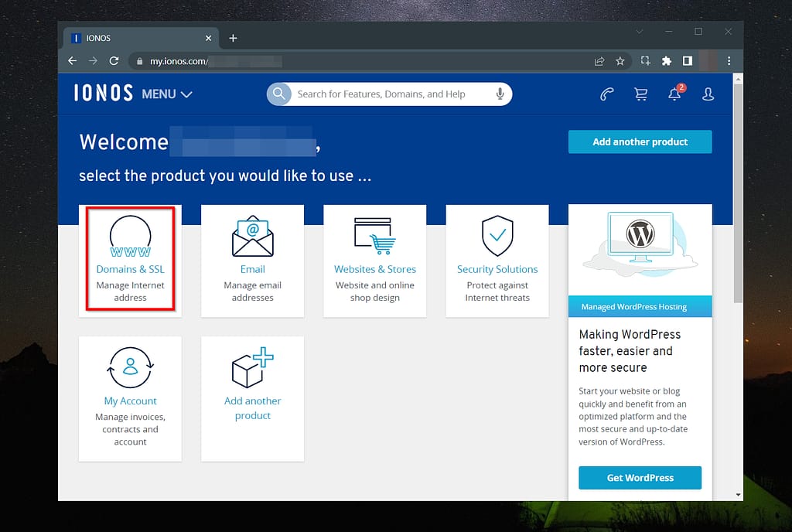Click the Get WordPress button
Viewport: 792px width, 532px height.
pos(640,478)
